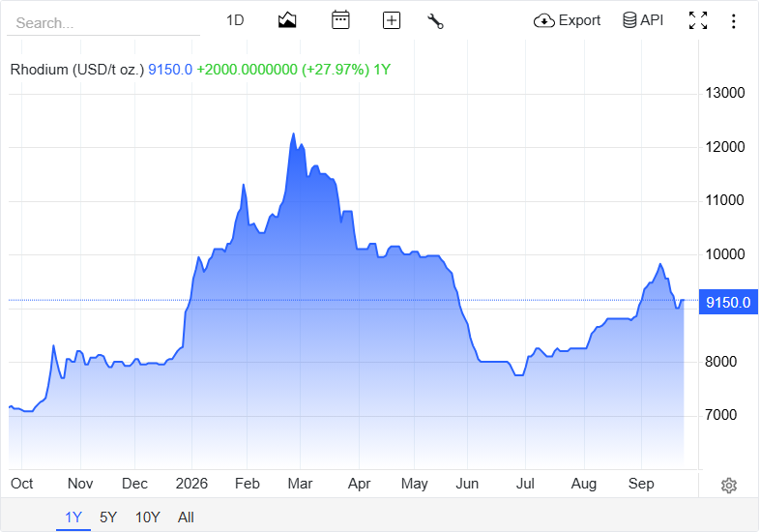Click the Nov x-axis label
This screenshot has height=532, width=760.
80,484
